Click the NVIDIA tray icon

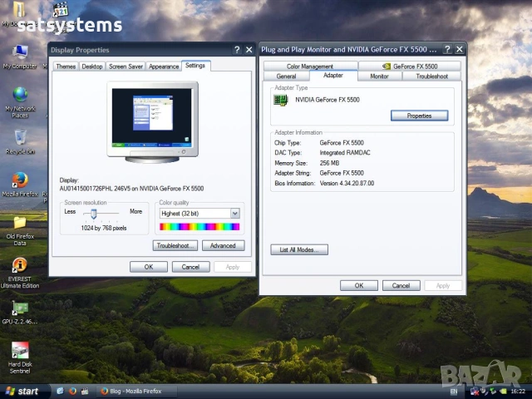click(x=504, y=392)
